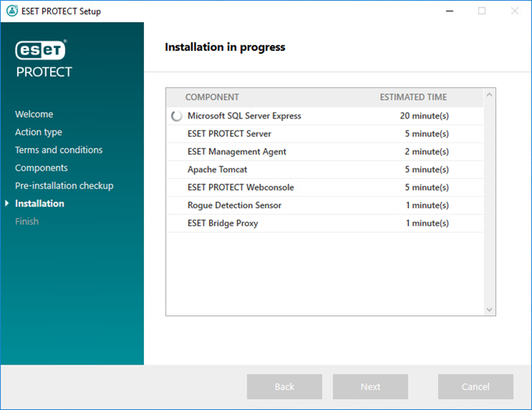Cancel the installation

475,387
